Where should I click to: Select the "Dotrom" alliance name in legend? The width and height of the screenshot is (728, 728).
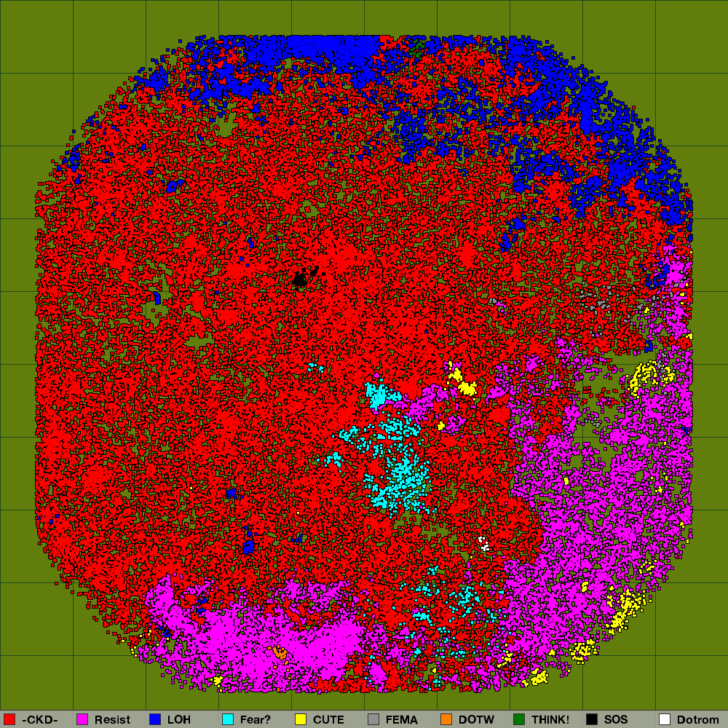[x=697, y=719]
